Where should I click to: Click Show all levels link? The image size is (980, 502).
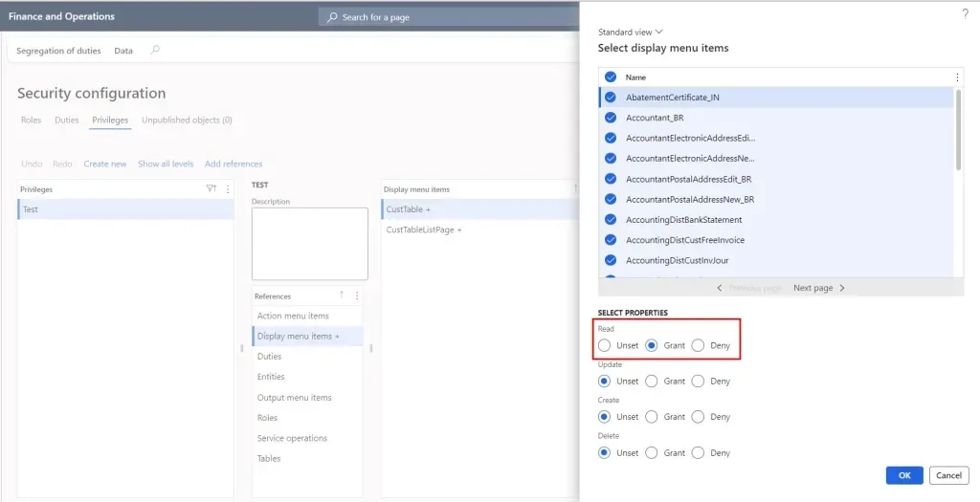coord(166,164)
